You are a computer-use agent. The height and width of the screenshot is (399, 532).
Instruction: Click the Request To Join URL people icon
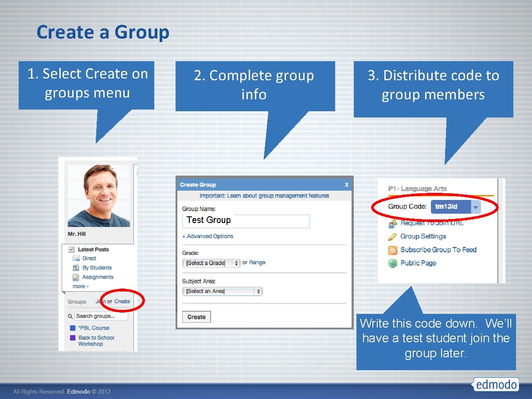click(x=393, y=223)
